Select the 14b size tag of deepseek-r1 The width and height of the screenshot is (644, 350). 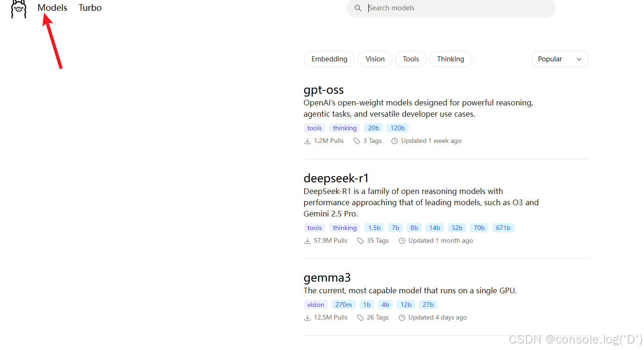[435, 228]
